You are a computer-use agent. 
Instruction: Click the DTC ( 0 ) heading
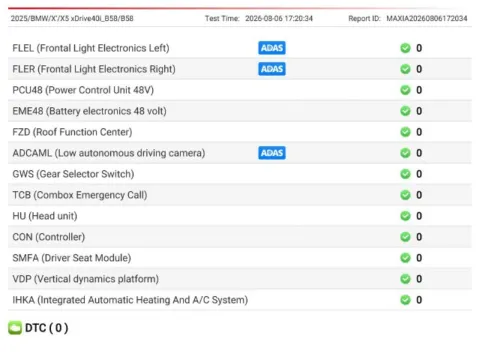47,328
